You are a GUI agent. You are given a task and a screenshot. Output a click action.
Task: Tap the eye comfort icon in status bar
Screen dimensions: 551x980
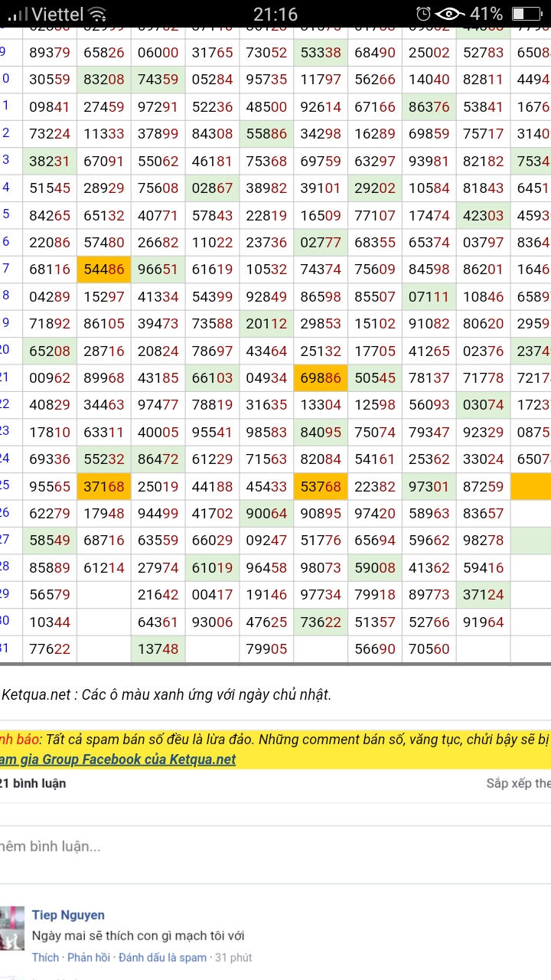[x=449, y=14]
